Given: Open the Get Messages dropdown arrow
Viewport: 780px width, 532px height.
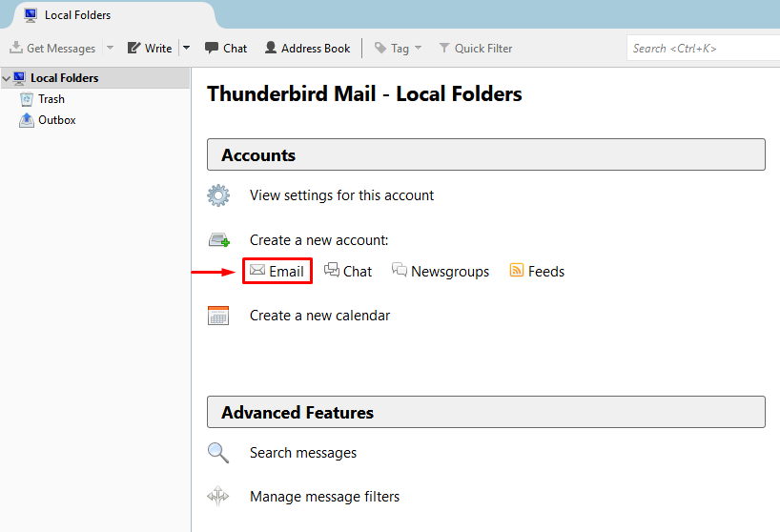Looking at the screenshot, I should [x=111, y=49].
